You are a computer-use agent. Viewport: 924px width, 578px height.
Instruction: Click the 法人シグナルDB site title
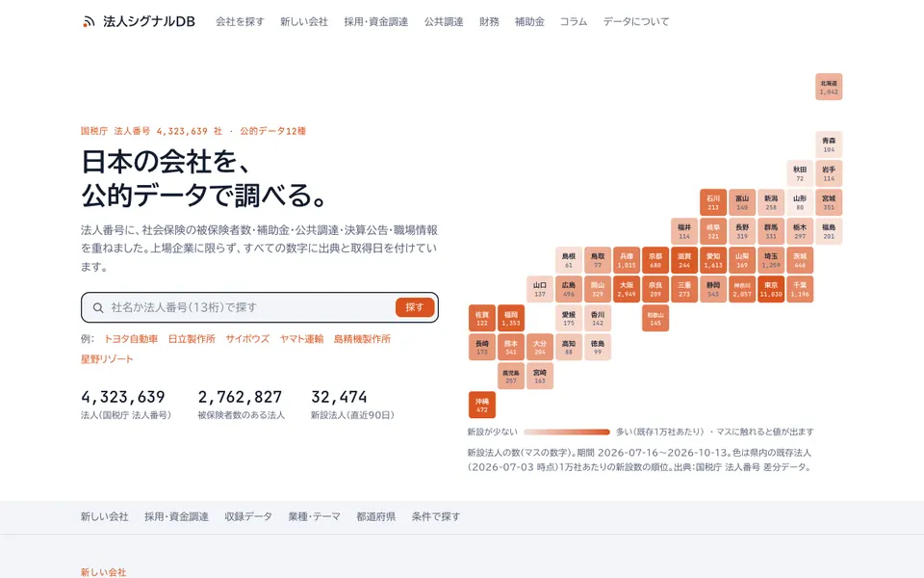(x=149, y=22)
